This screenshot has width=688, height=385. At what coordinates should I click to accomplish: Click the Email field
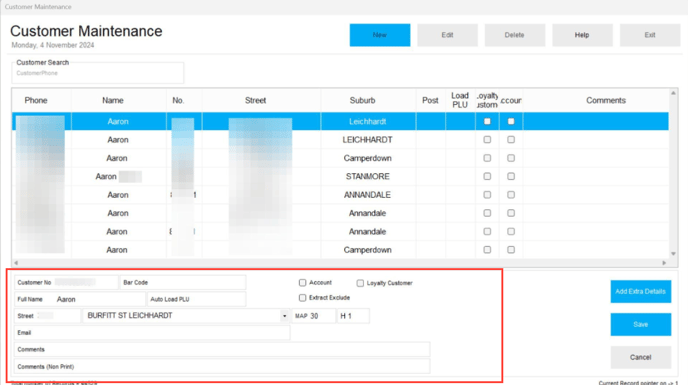click(152, 332)
